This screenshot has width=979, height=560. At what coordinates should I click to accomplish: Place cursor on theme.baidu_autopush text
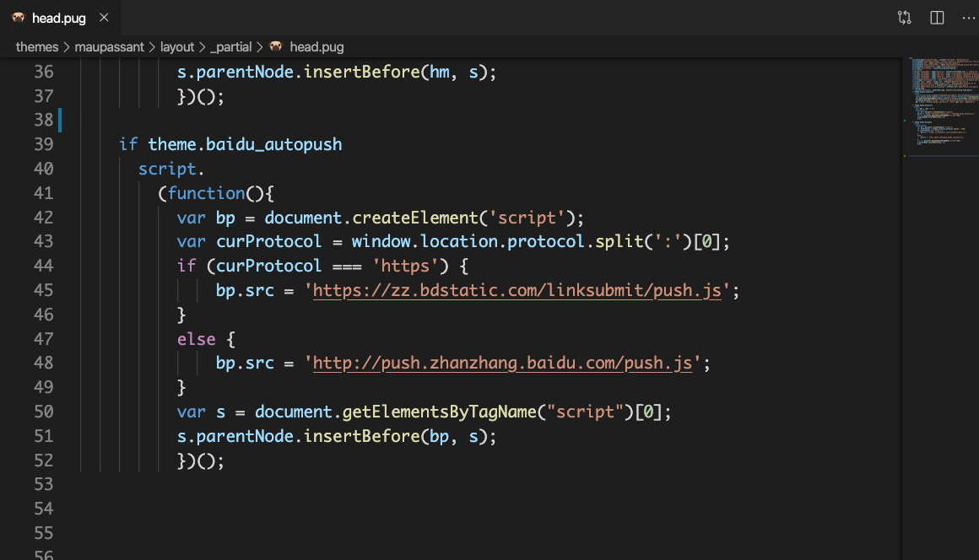(x=245, y=144)
